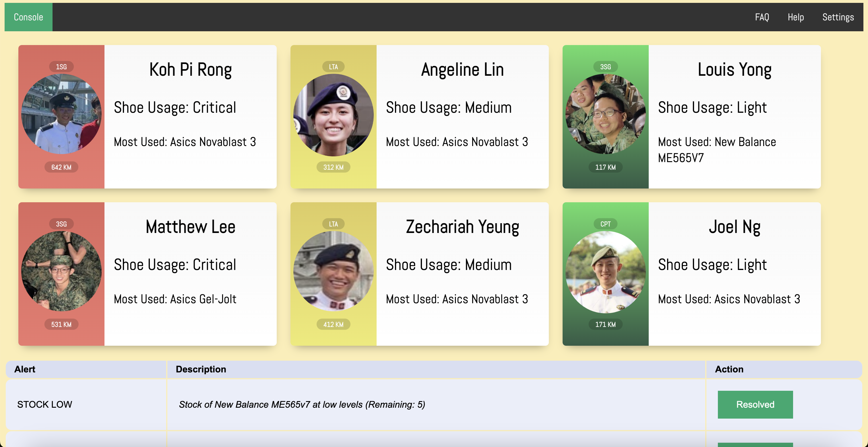Select the Matthew Lee name heading

point(190,227)
